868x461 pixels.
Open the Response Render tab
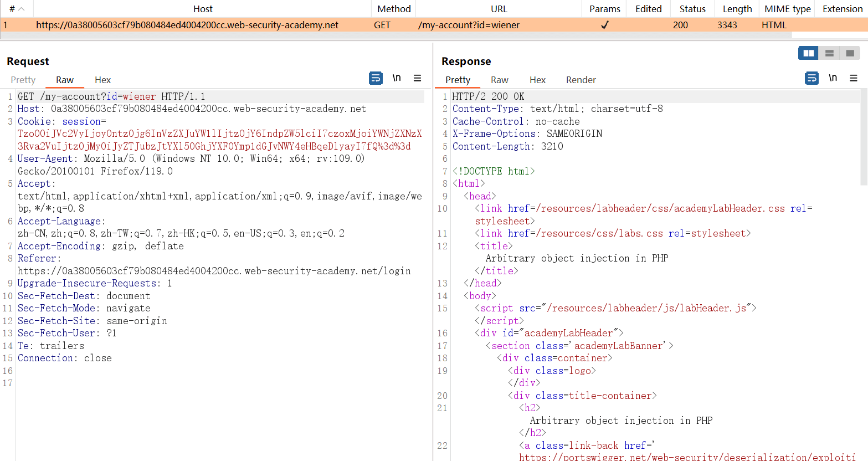click(581, 80)
